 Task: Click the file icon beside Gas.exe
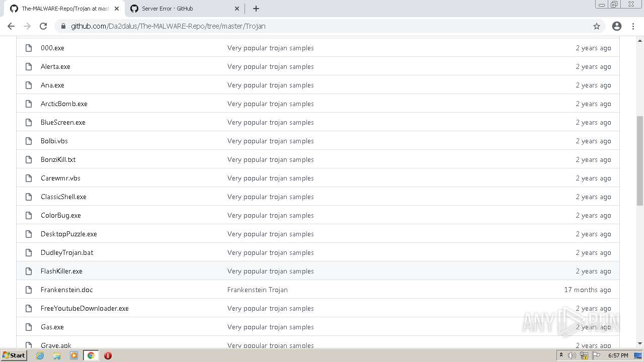coord(29,327)
